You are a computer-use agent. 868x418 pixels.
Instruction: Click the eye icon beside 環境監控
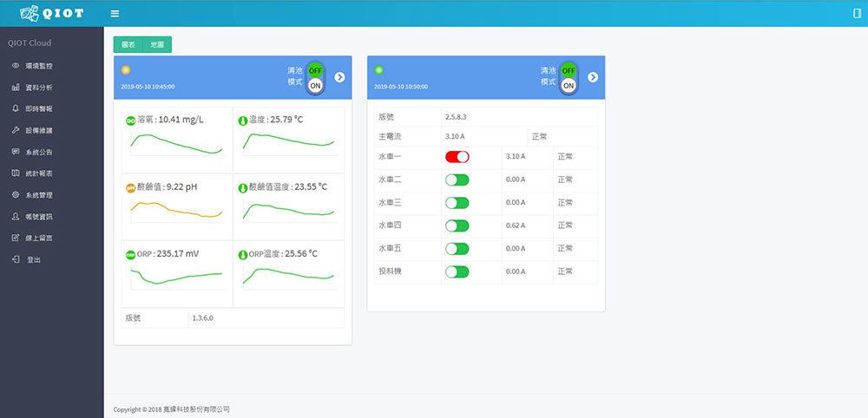point(16,66)
